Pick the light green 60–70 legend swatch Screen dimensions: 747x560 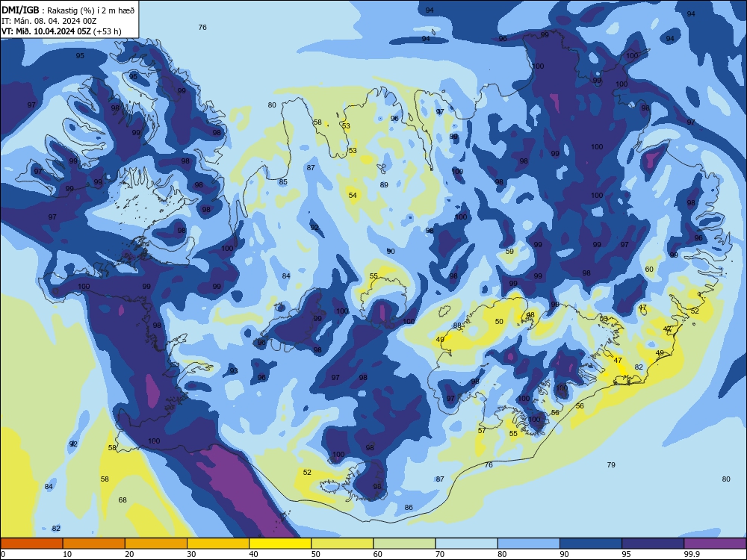click(404, 544)
